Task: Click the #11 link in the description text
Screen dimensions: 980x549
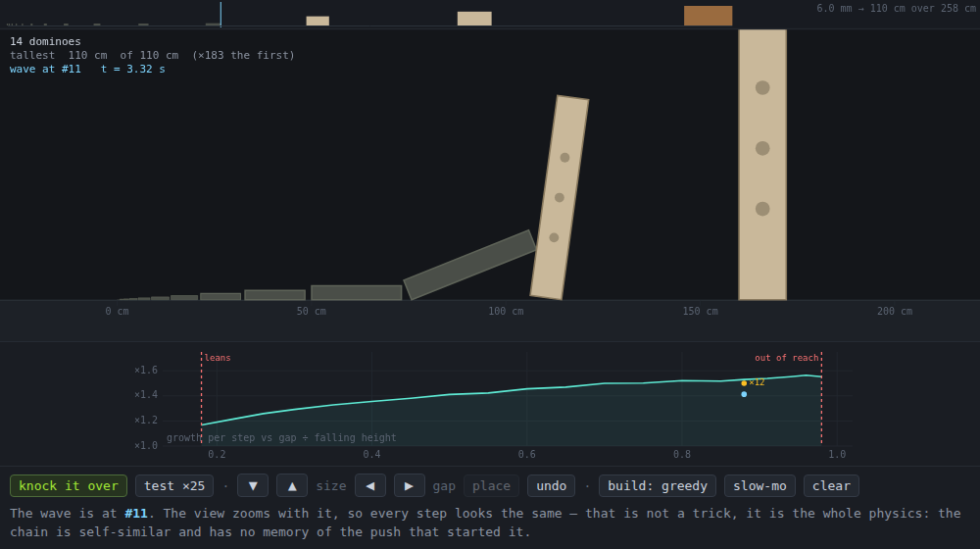Action: (x=135, y=514)
